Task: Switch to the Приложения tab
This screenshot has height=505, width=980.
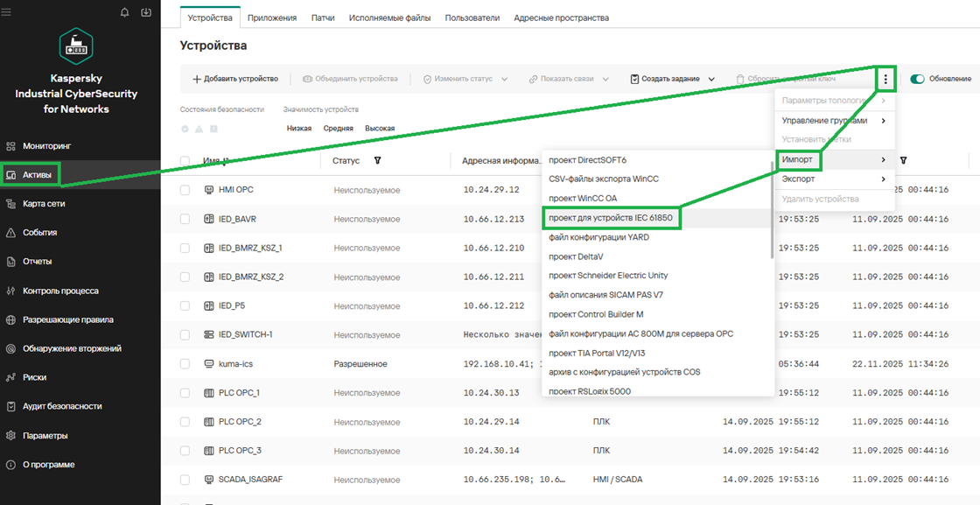Action: pos(272,18)
